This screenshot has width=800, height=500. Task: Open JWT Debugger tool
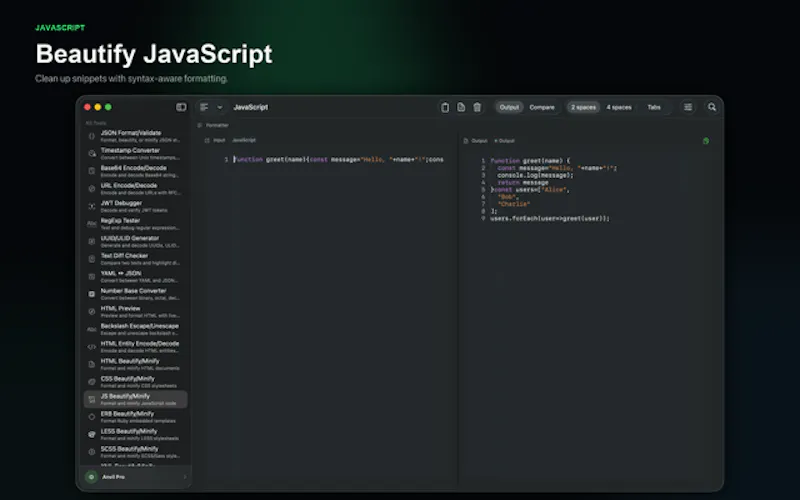pos(135,206)
